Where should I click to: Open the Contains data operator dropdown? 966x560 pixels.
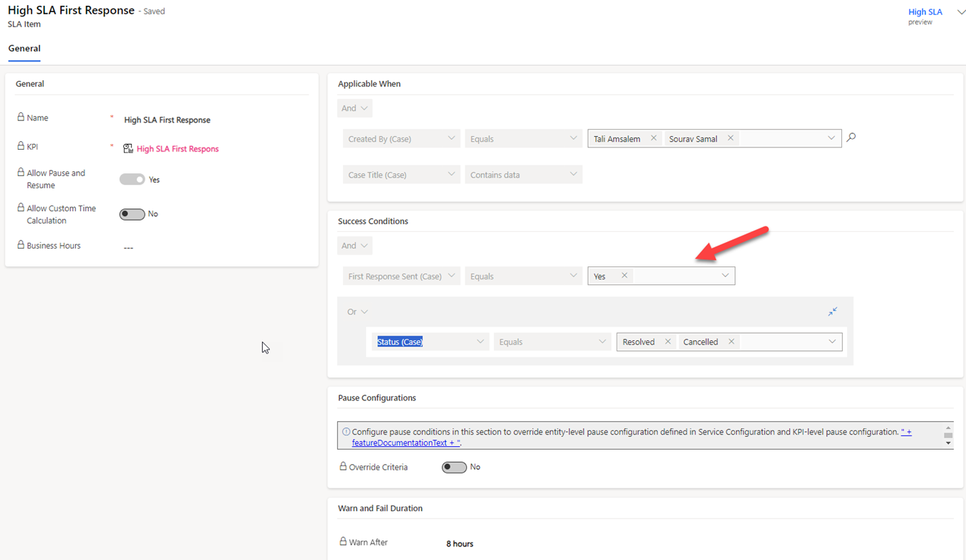pos(523,174)
